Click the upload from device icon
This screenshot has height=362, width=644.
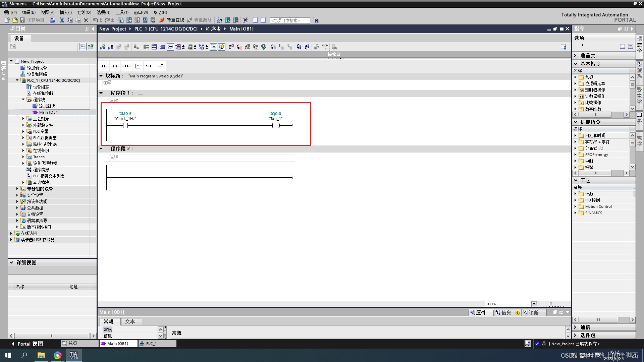point(137,20)
